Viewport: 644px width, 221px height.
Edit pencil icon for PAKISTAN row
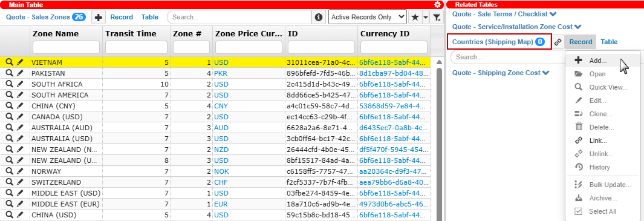[20, 73]
